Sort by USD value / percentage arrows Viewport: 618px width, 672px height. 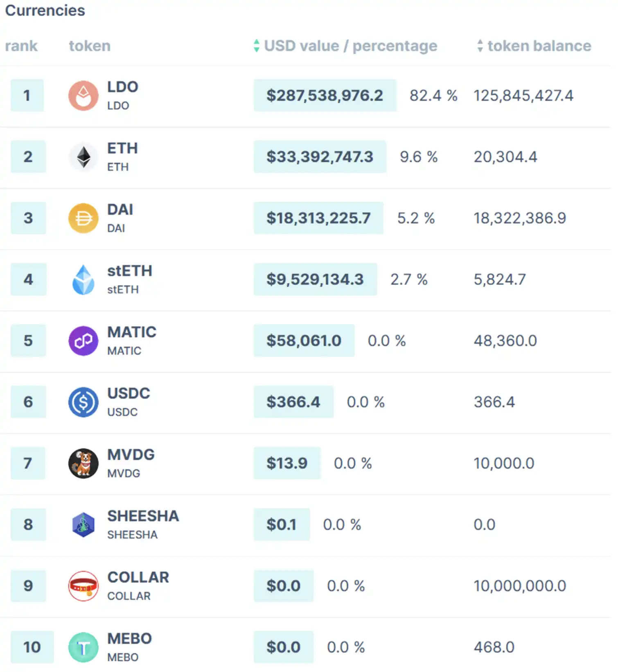257,46
